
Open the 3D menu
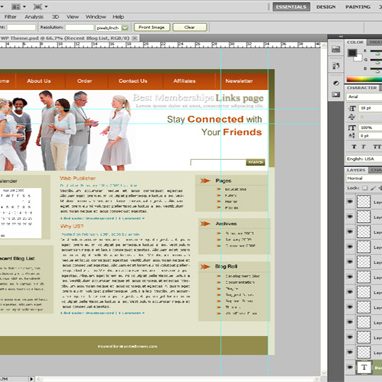(55, 17)
